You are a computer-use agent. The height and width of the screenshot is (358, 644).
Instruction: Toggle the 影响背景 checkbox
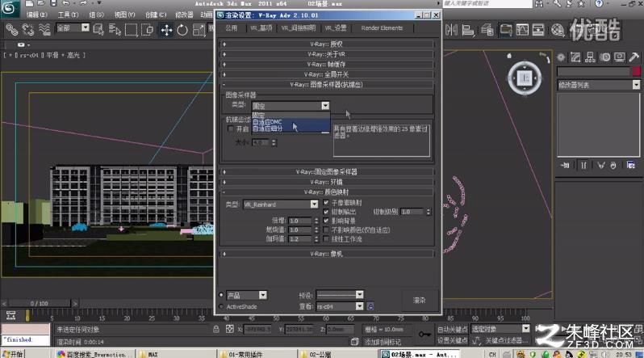[326, 221]
